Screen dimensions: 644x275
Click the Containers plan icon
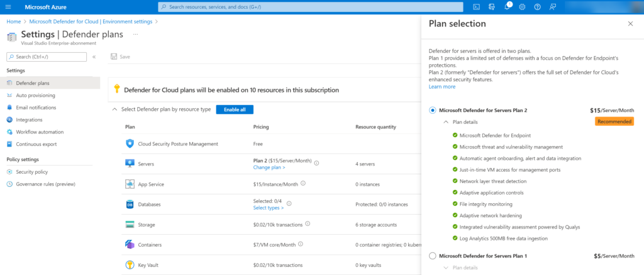[130, 245]
